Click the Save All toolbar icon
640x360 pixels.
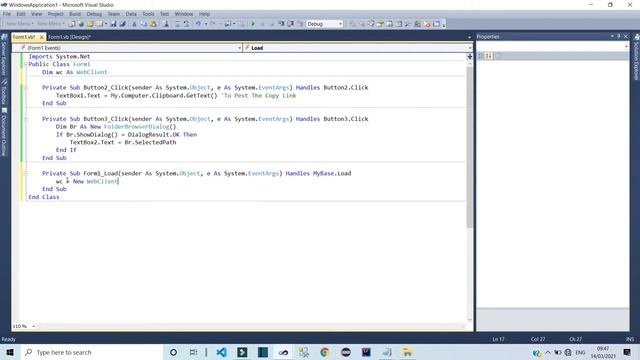click(122, 24)
